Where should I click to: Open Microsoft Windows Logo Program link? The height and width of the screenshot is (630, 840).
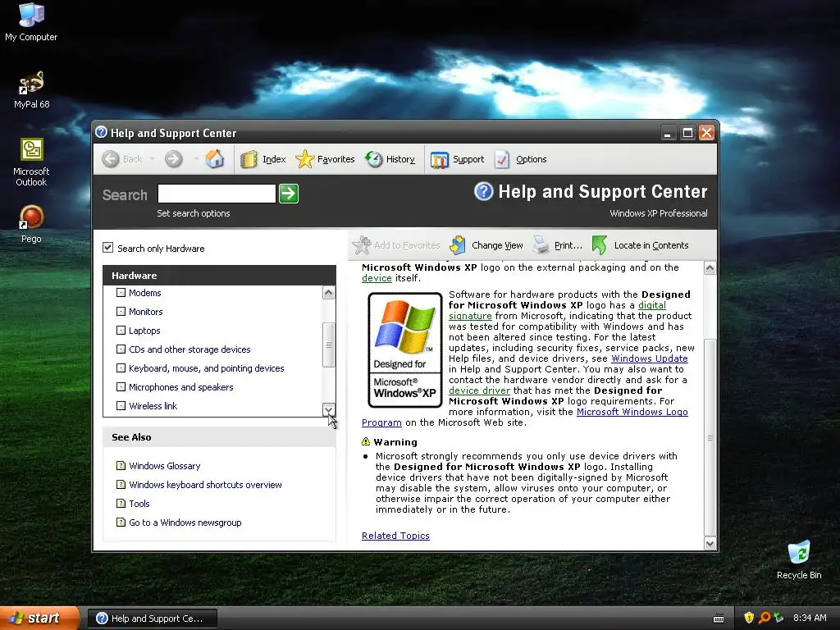coord(524,417)
